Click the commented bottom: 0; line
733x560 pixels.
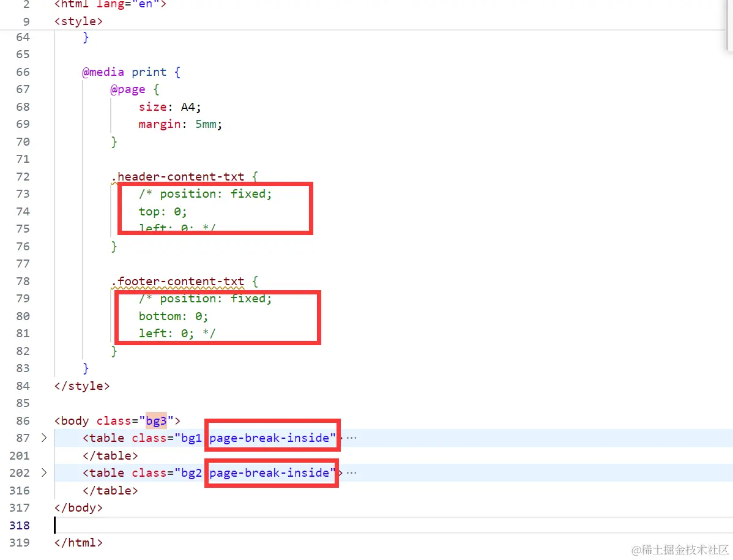click(173, 316)
